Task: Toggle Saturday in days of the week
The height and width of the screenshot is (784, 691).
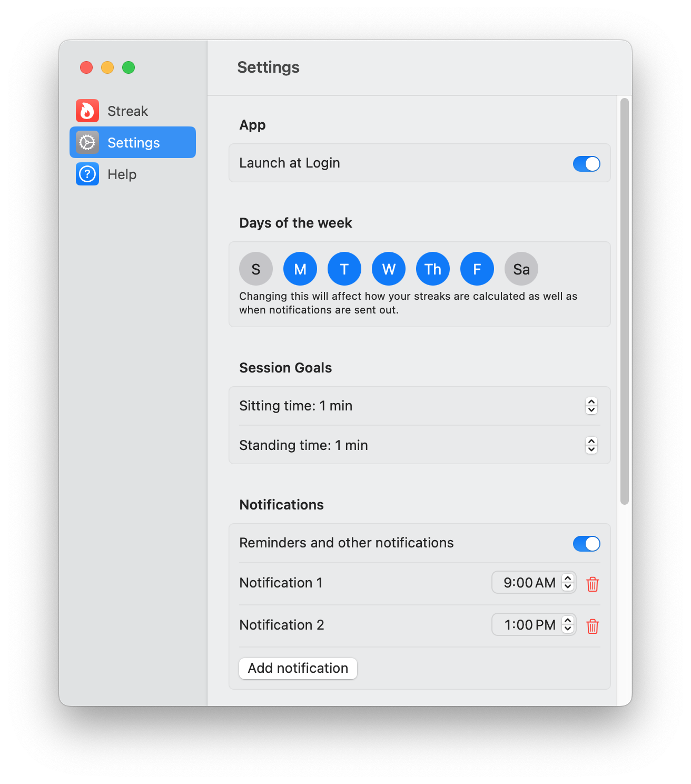Action: pos(521,269)
